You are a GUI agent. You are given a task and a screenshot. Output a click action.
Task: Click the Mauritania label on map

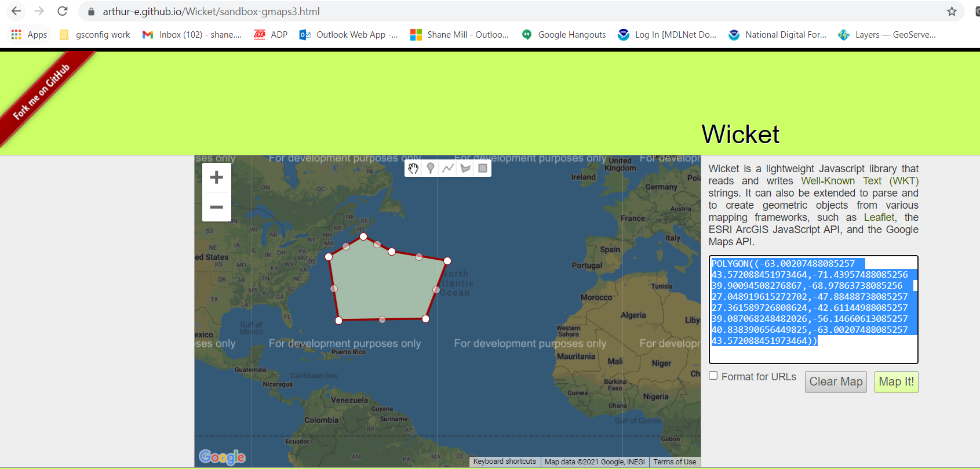tap(576, 357)
